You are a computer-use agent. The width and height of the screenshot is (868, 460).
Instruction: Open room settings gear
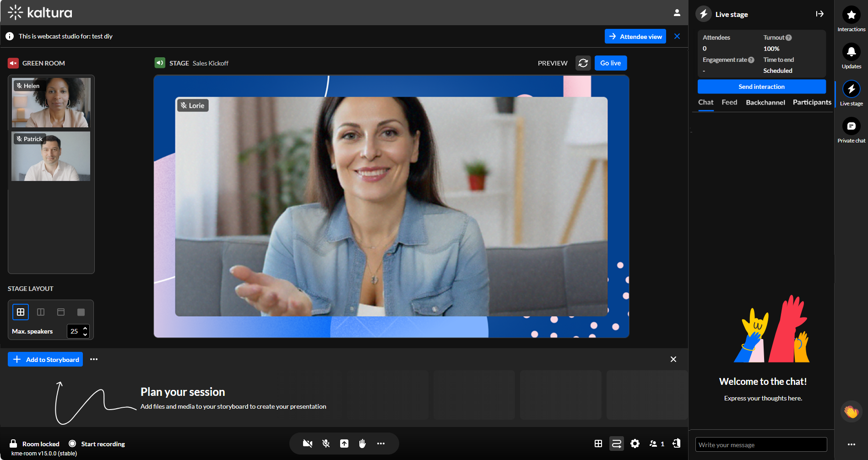click(635, 444)
